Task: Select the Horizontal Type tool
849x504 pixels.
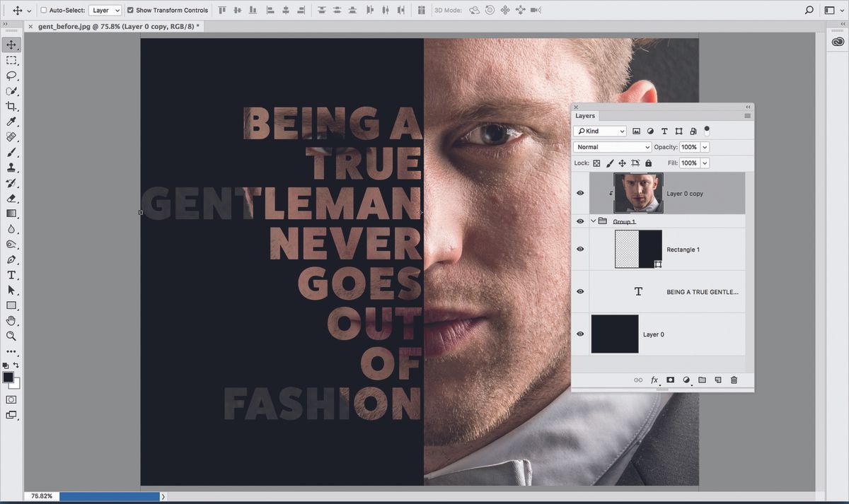Action: (11, 275)
